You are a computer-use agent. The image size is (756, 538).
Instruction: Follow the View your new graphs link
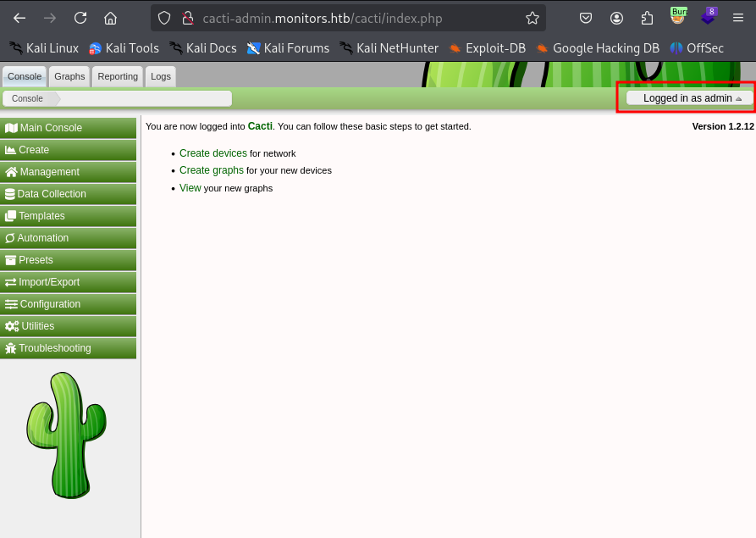pos(190,188)
